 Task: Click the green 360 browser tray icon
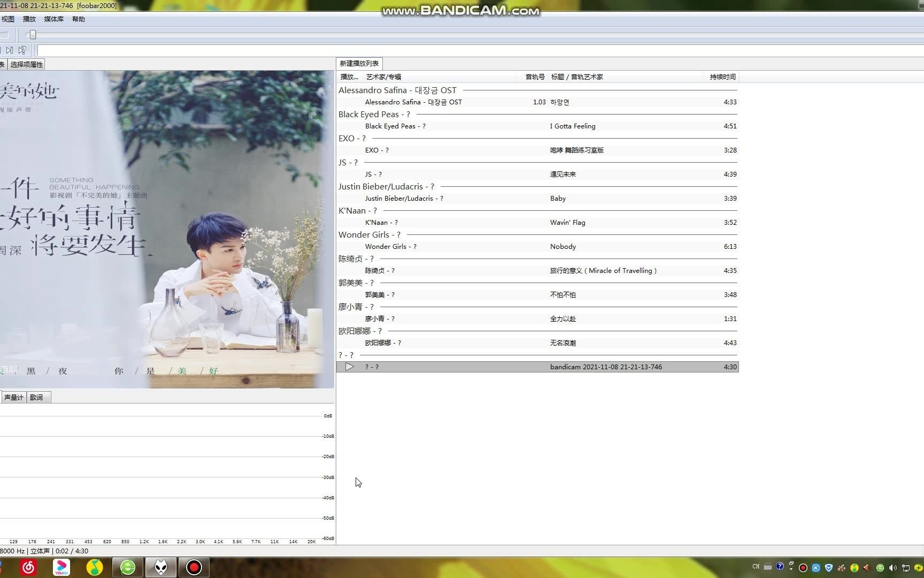click(x=880, y=568)
